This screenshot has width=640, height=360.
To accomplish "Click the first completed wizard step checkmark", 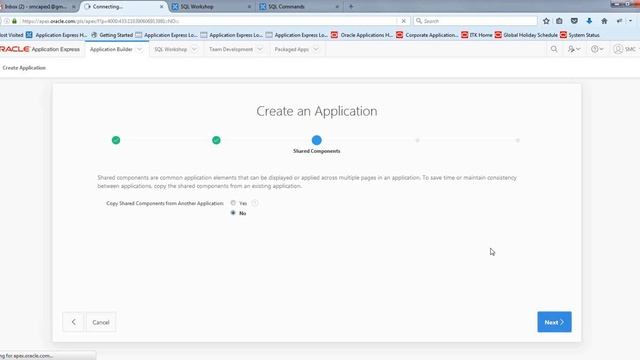I will coord(116,140).
